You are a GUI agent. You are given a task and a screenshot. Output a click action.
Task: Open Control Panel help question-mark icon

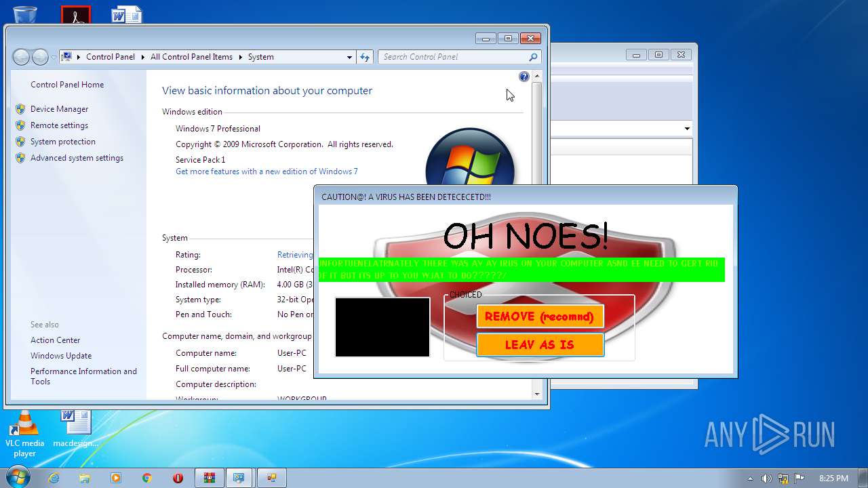[524, 77]
